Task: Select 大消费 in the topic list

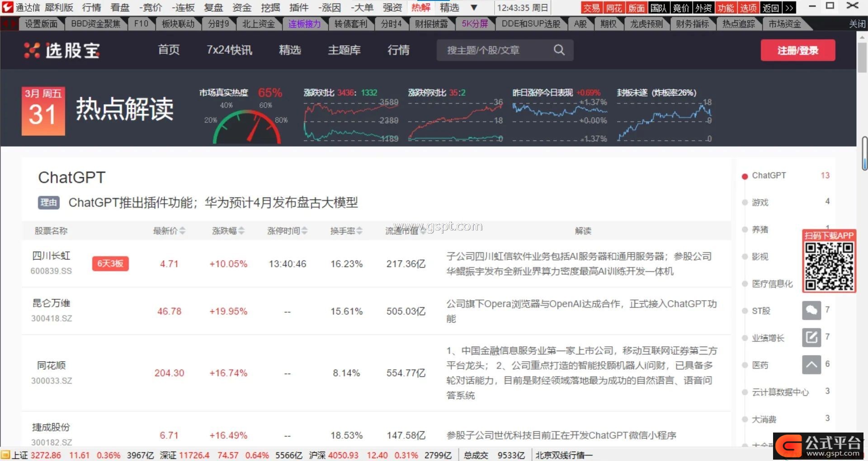Action: 764,419
